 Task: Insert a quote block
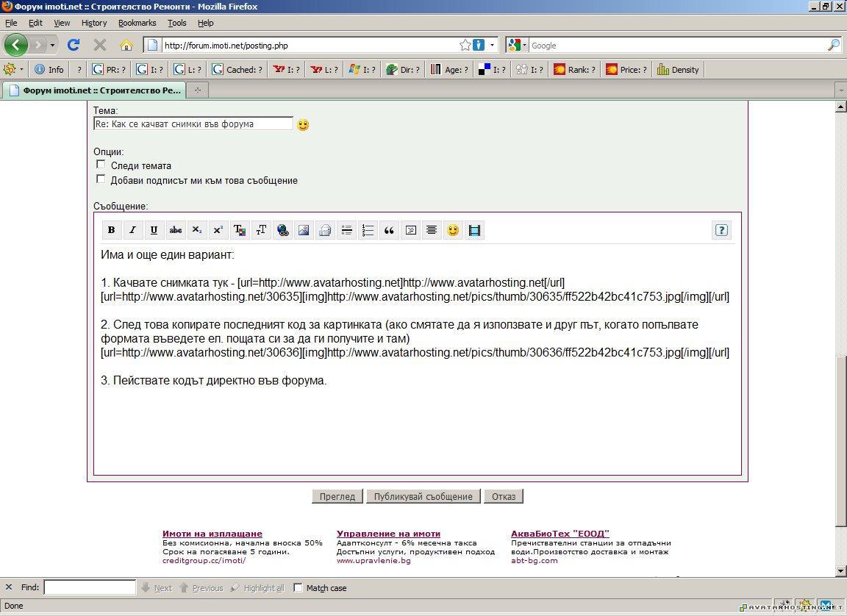pos(389,230)
